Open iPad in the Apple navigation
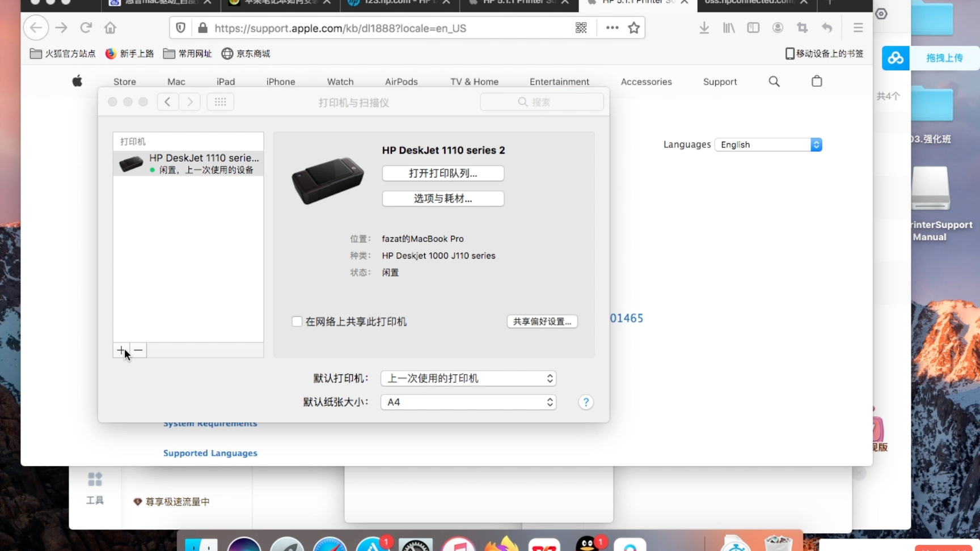The width and height of the screenshot is (980, 551). pyautogui.click(x=226, y=82)
